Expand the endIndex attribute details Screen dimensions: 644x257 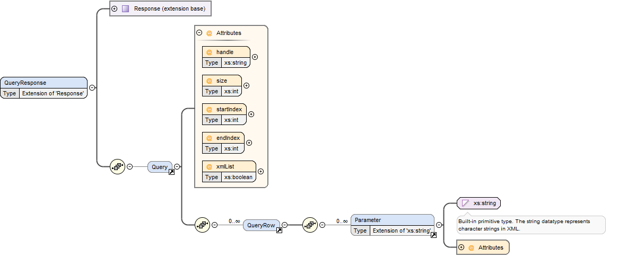[x=249, y=143]
